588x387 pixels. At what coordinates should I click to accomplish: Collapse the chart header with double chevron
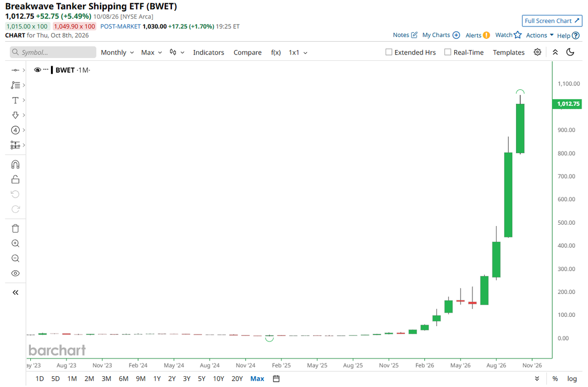pos(555,52)
